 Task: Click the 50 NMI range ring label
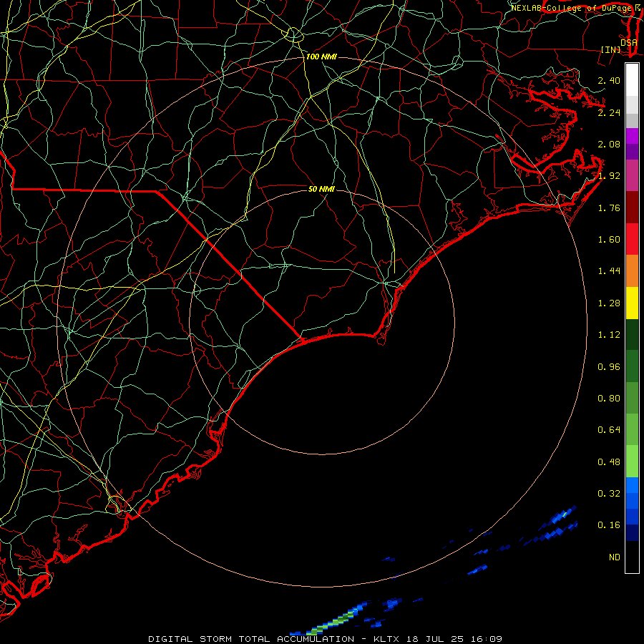point(321,189)
